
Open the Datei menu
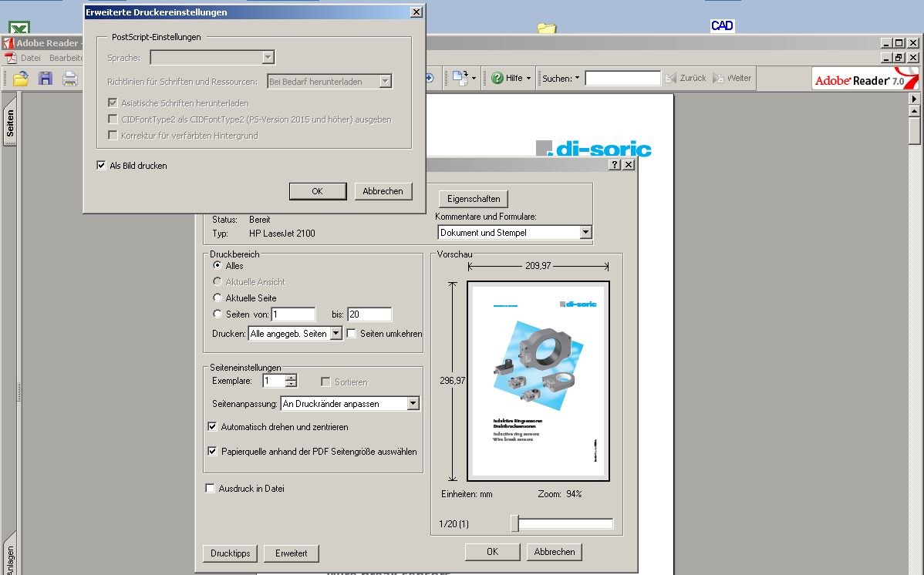click(30, 58)
